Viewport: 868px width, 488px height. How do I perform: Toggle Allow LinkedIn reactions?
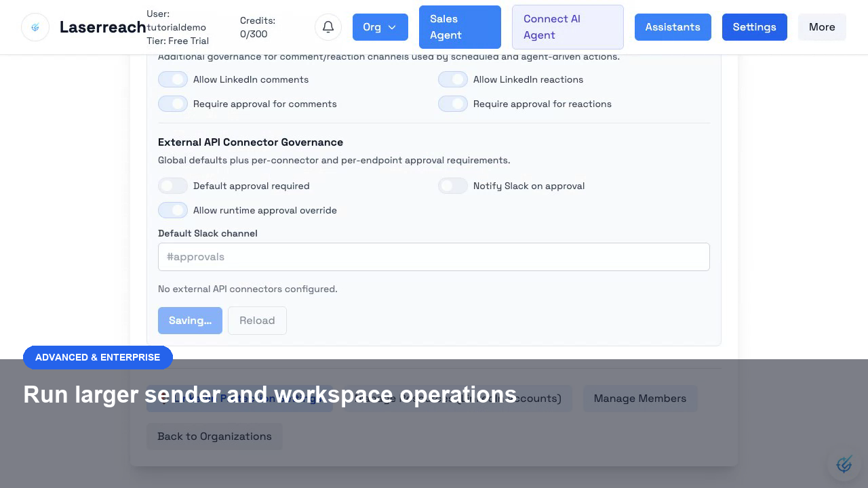click(453, 79)
